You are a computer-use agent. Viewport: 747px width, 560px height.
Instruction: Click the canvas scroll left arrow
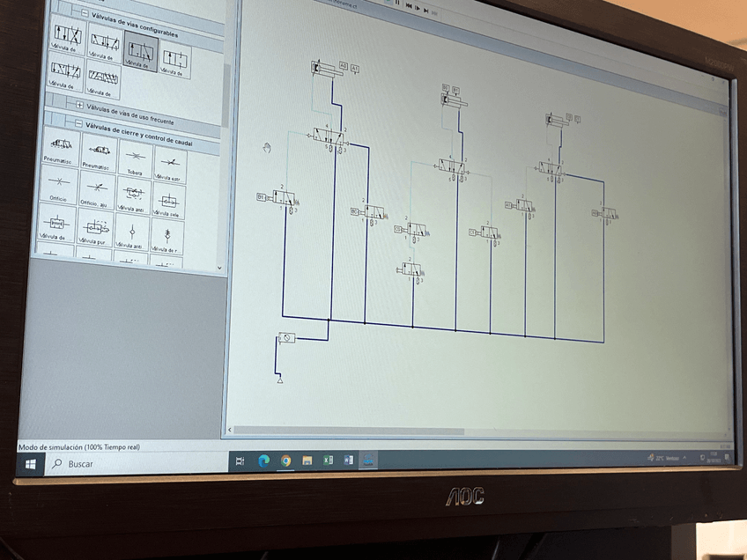tap(230, 430)
